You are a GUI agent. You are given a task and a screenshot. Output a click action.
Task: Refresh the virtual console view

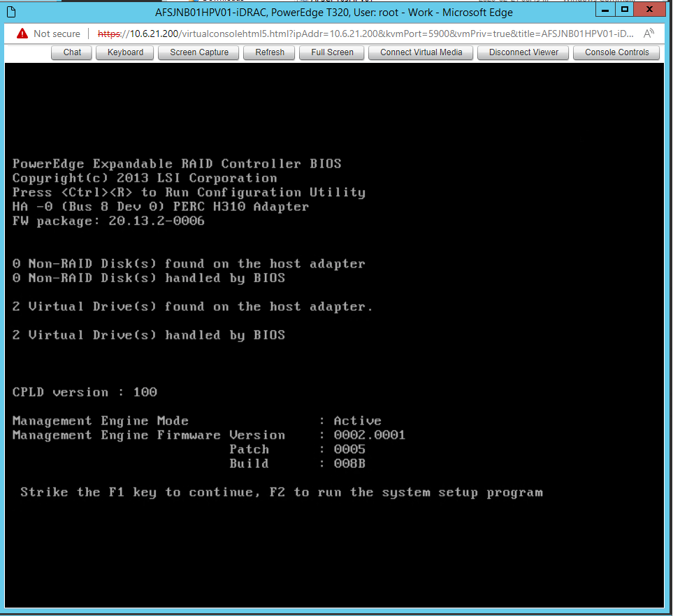pyautogui.click(x=270, y=52)
